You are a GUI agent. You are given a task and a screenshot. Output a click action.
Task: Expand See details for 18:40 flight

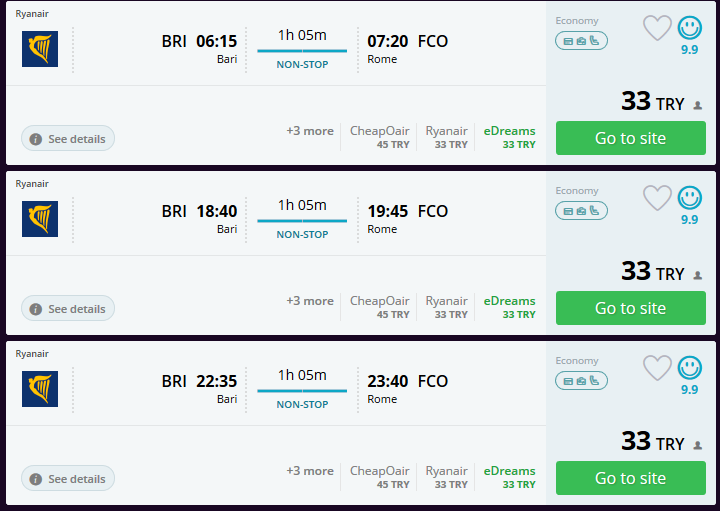pyautogui.click(x=68, y=309)
